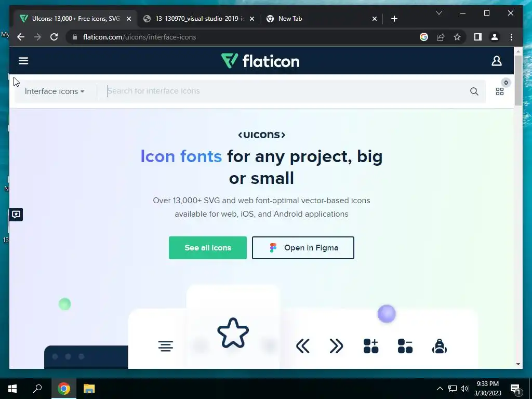Click the centered text align icon
The height and width of the screenshot is (399, 532).
[166, 346]
